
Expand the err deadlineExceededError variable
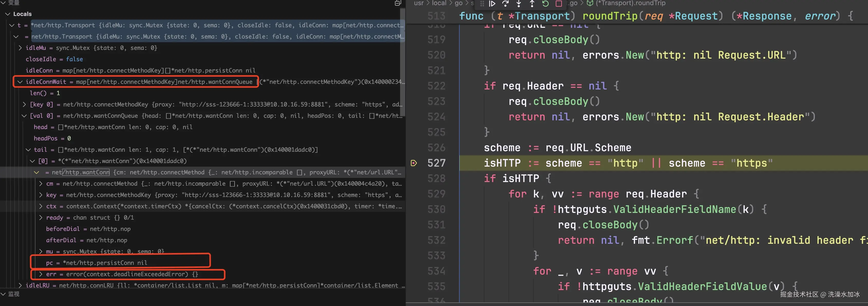pos(40,274)
